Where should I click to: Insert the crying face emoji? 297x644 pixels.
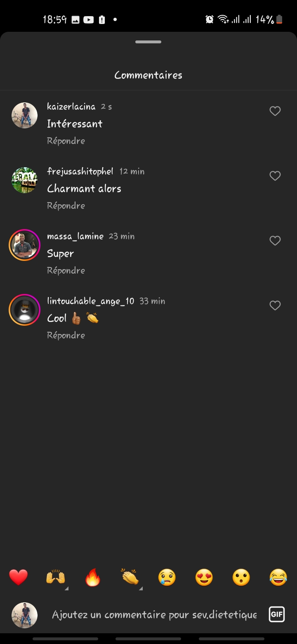point(167,577)
